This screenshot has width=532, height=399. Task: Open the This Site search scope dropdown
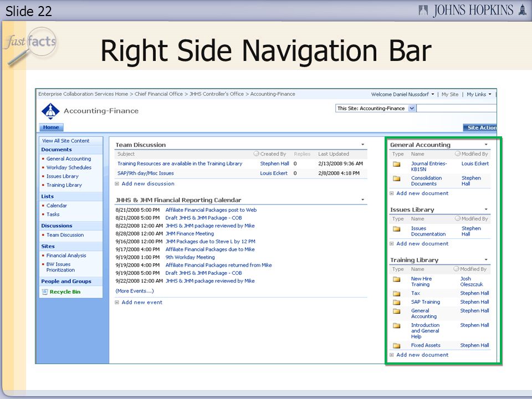[412, 109]
